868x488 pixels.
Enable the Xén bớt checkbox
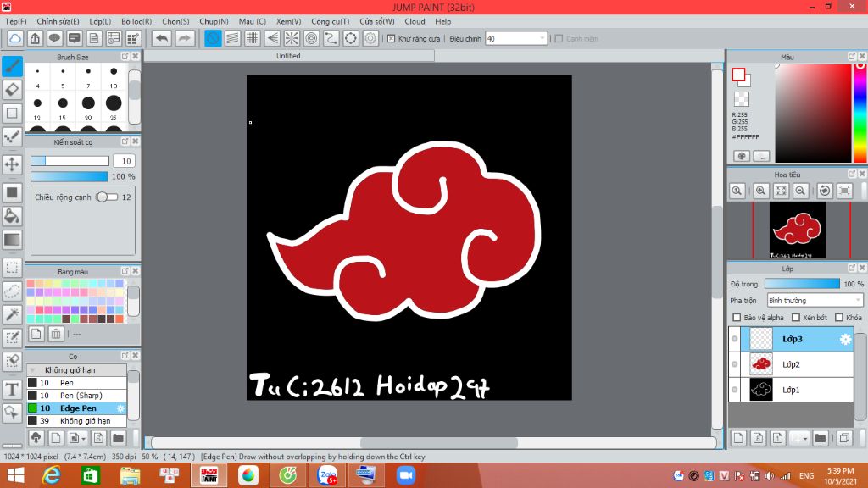[x=796, y=318]
